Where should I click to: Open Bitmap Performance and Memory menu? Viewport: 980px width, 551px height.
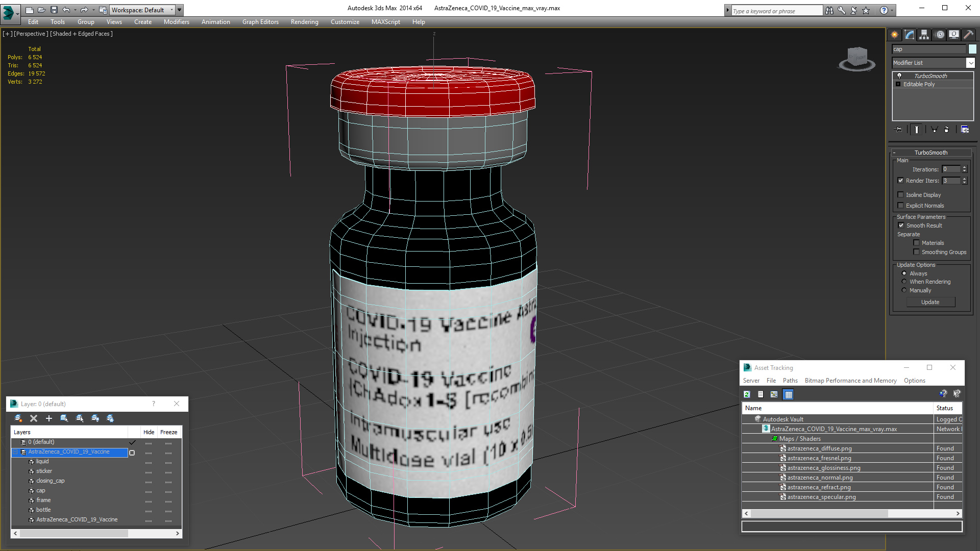(850, 381)
